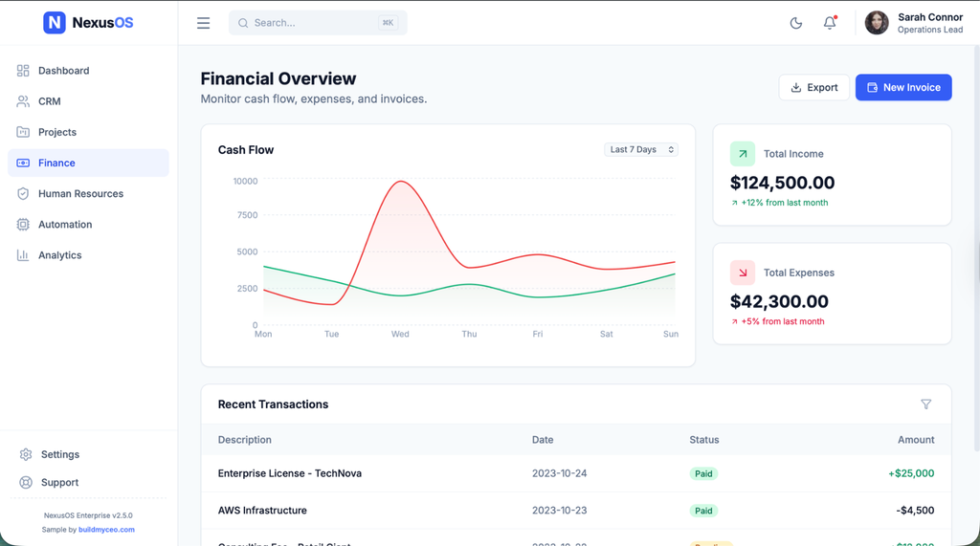Follow the buildmyceo.com link
Image resolution: width=980 pixels, height=546 pixels.
click(106, 530)
